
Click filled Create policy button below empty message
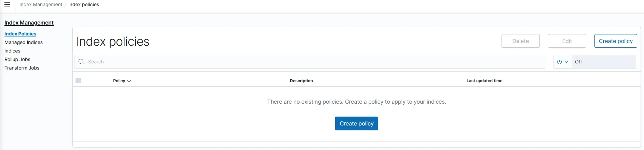click(x=356, y=123)
